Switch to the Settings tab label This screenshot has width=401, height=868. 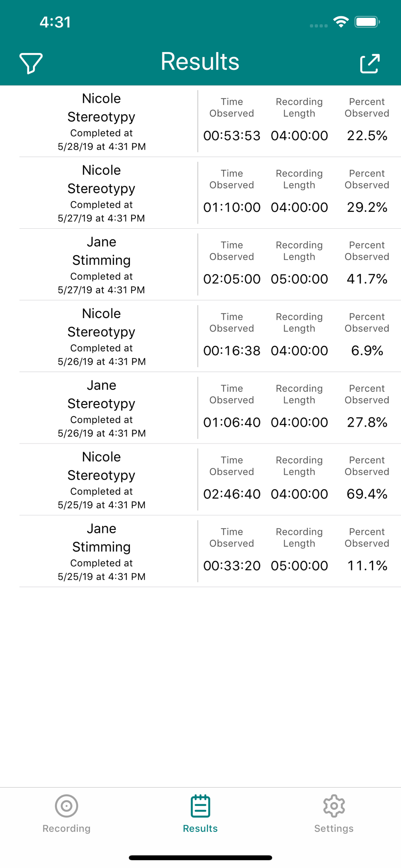pyautogui.click(x=334, y=828)
